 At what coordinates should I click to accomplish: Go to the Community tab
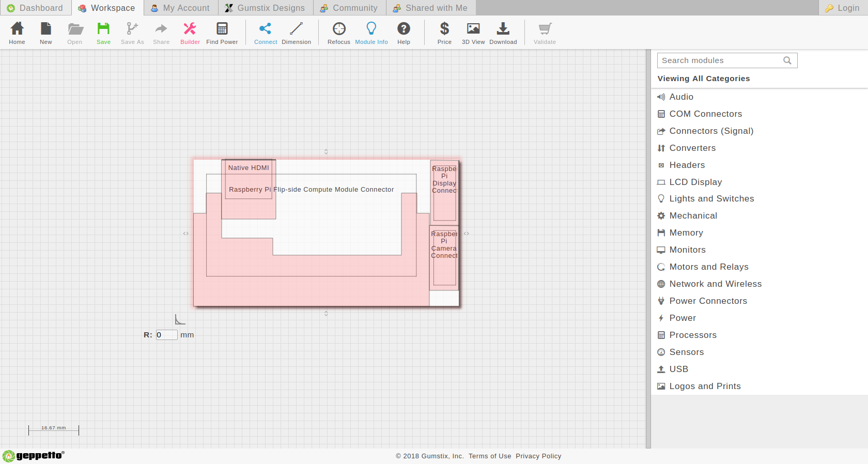click(349, 8)
